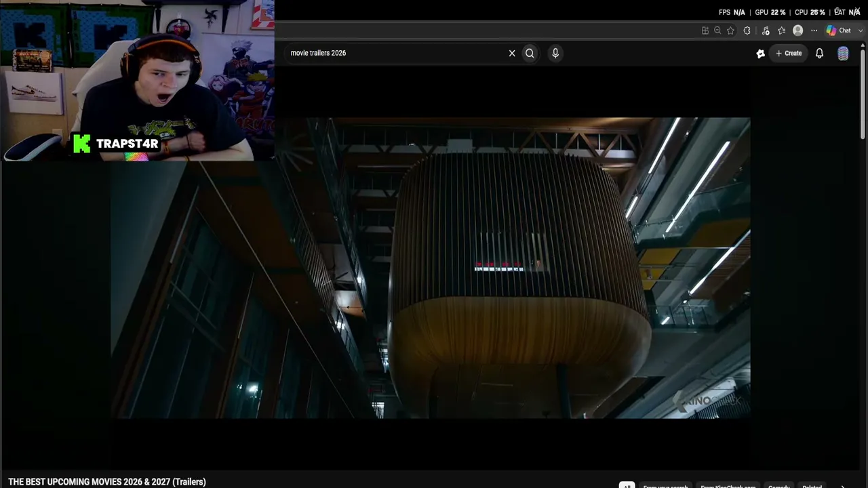
Task: Click the media control music icon
Action: [766, 30]
